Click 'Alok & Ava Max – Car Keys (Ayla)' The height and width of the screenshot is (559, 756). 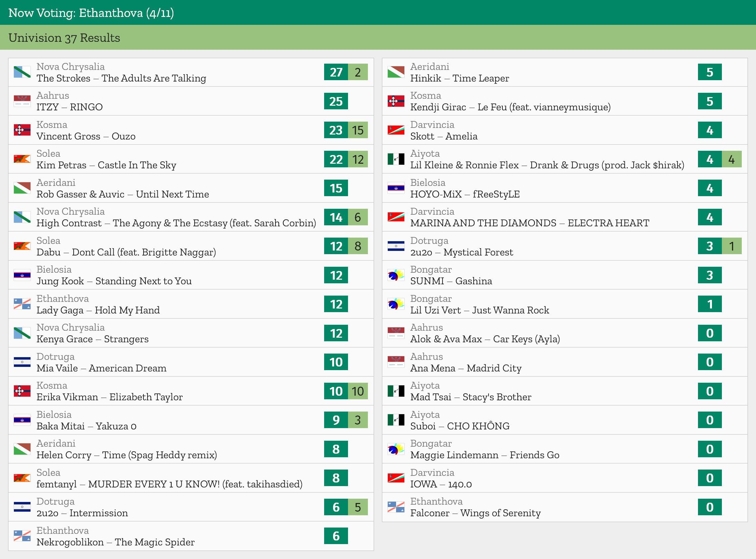click(x=485, y=339)
